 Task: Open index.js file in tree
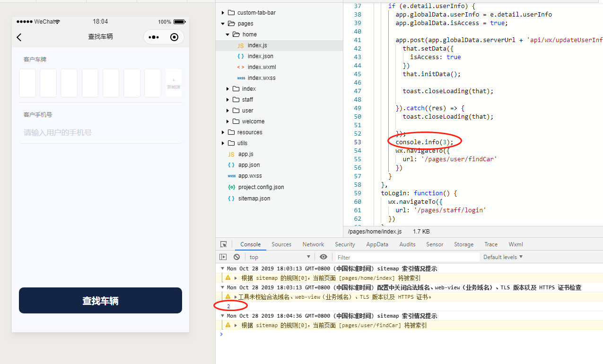tap(257, 45)
